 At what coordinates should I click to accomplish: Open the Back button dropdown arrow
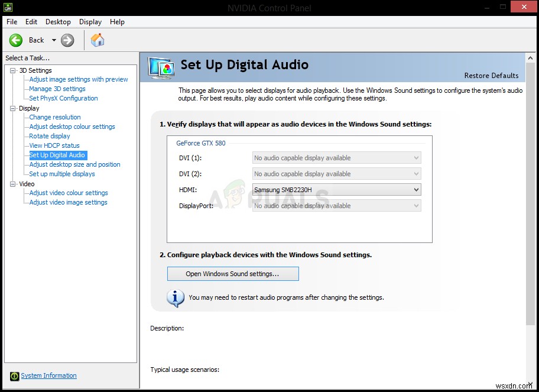coord(54,40)
